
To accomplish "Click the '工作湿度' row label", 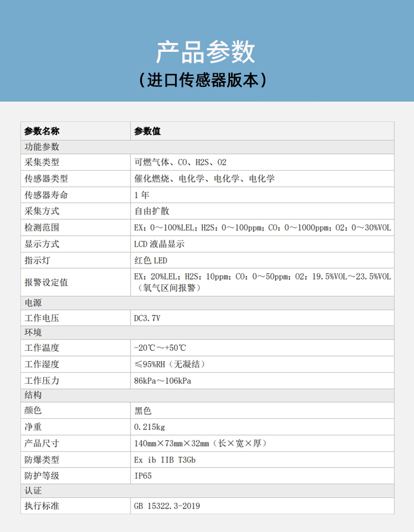I will pos(42,364).
